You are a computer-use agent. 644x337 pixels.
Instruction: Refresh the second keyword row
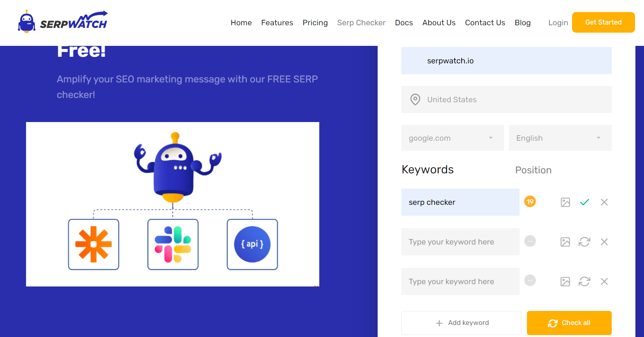pos(584,242)
